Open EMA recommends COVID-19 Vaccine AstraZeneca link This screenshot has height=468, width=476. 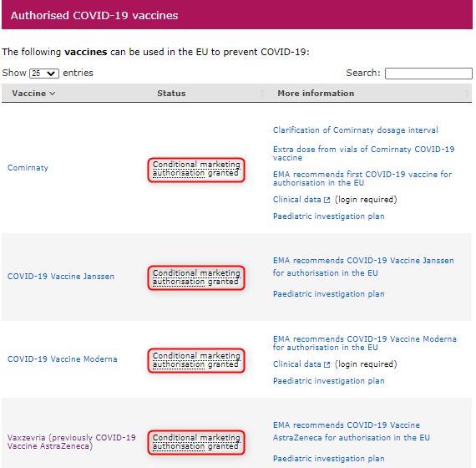pos(352,431)
